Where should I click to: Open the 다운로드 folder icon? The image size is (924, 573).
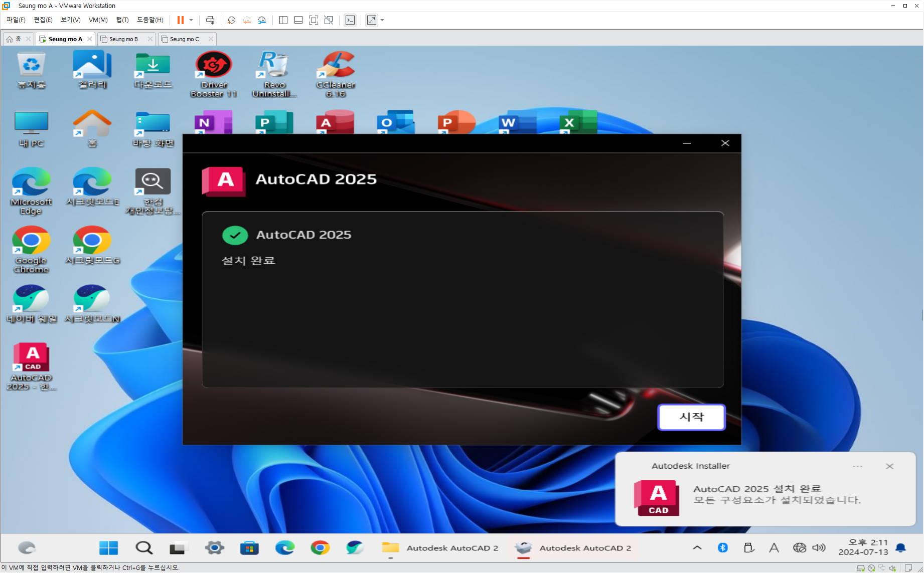[x=153, y=70]
